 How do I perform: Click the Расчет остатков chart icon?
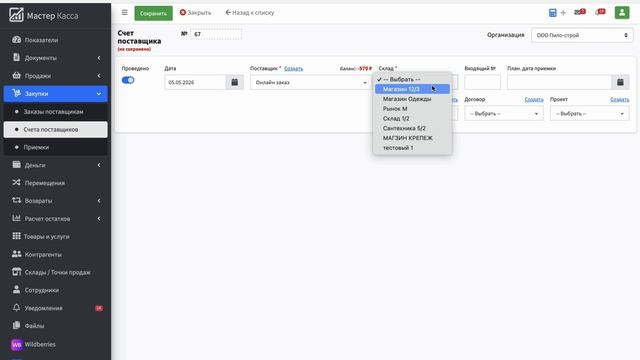point(16,218)
